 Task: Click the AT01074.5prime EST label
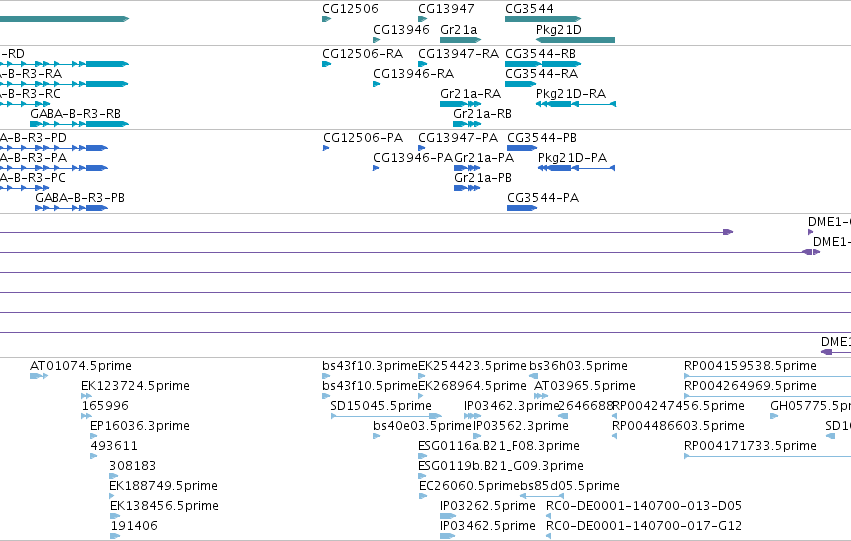pyautogui.click(x=81, y=366)
